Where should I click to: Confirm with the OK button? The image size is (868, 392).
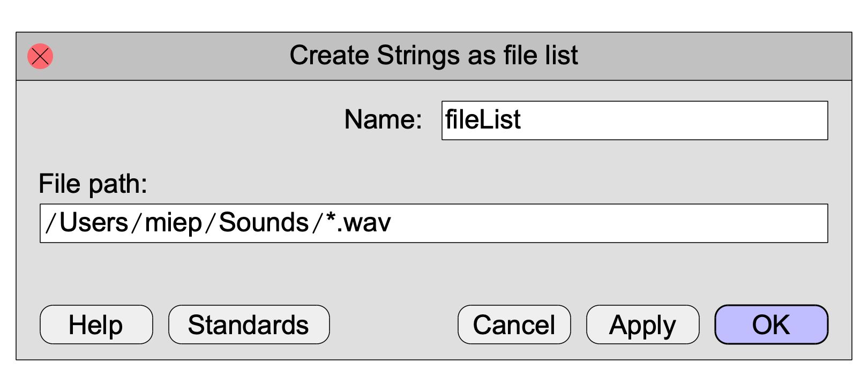pyautogui.click(x=772, y=325)
